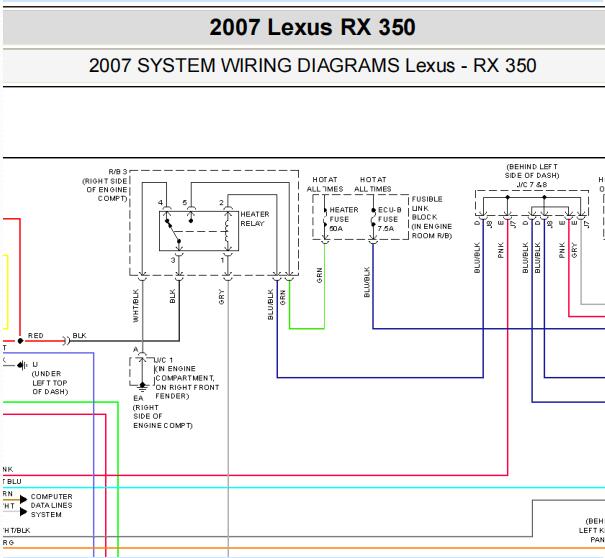Click the vertical 'BLK' label under relay terminal 3

pos(172,296)
